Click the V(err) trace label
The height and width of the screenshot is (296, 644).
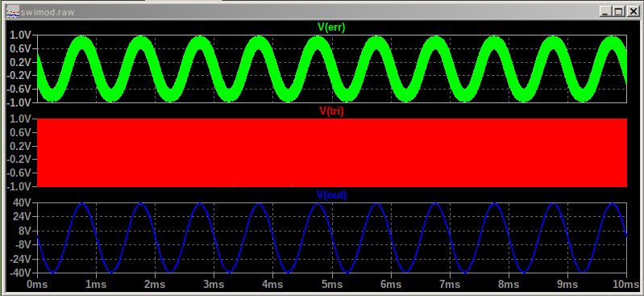pyautogui.click(x=331, y=27)
